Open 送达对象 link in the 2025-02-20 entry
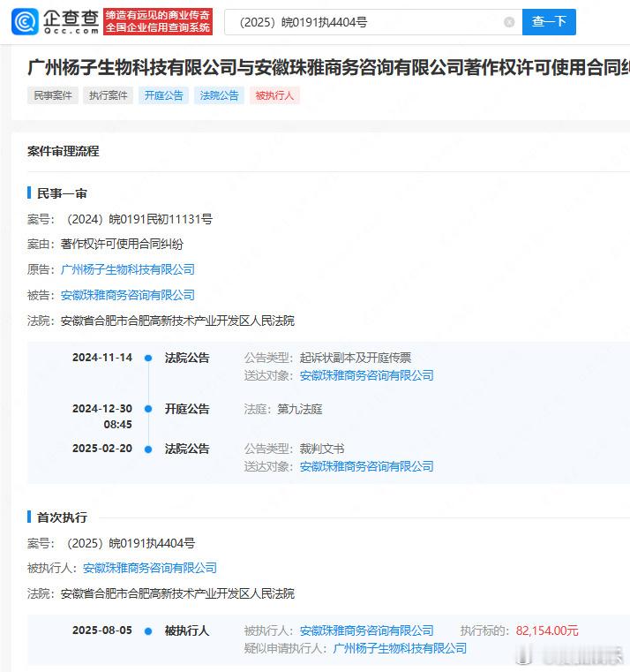630x672 pixels. point(366,467)
